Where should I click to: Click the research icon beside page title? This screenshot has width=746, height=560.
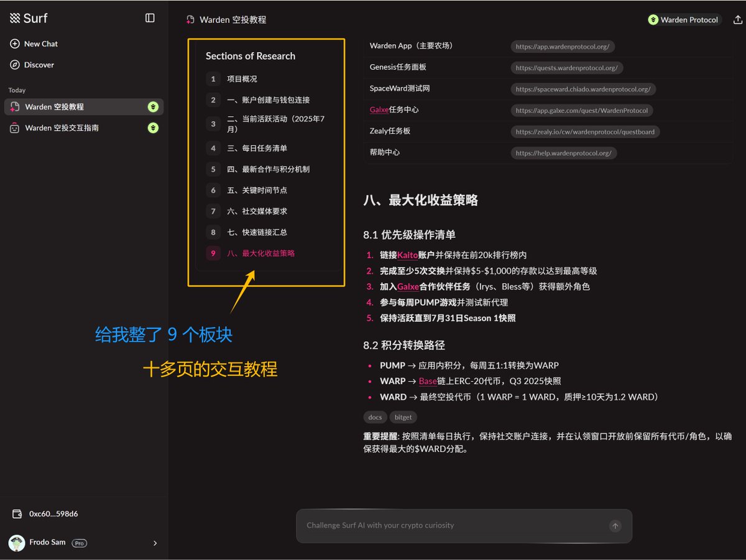coord(190,20)
